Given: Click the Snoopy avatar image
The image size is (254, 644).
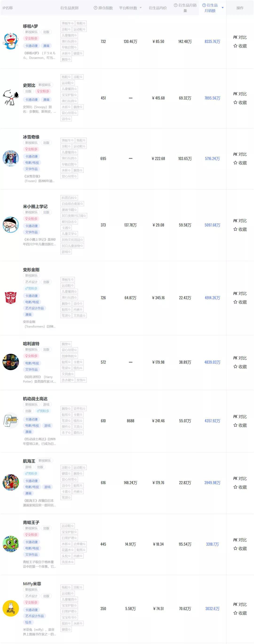Looking at the screenshot, I should tap(11, 98).
